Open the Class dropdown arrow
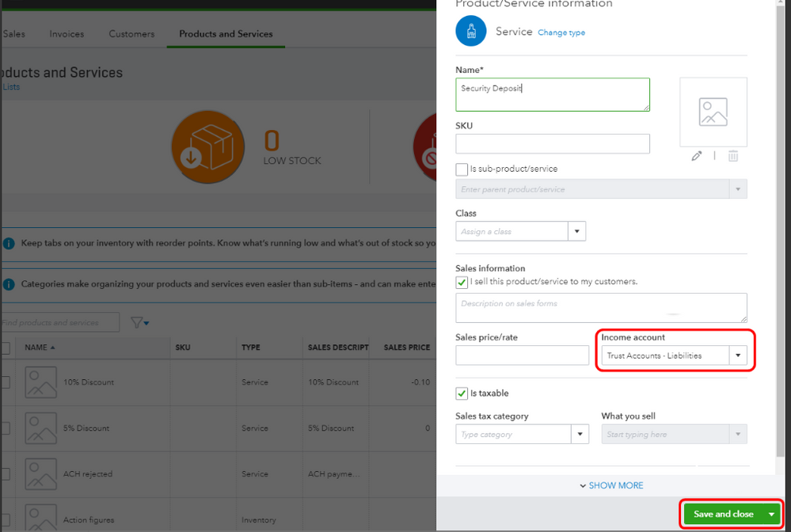The width and height of the screenshot is (791, 532). tap(577, 232)
